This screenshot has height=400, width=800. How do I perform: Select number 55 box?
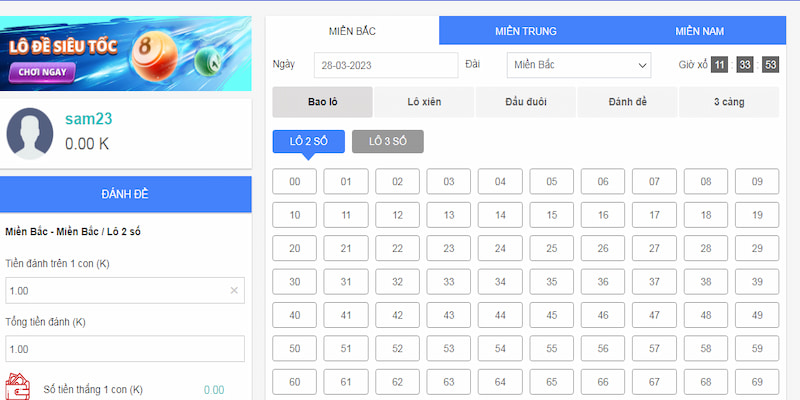coord(552,348)
